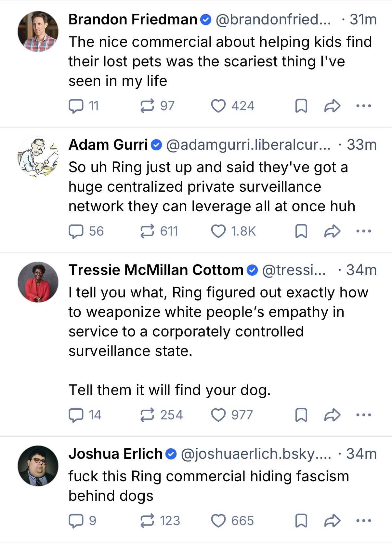
Task: Like Brandon Friedman's lost pets post
Action: pyautogui.click(x=218, y=106)
